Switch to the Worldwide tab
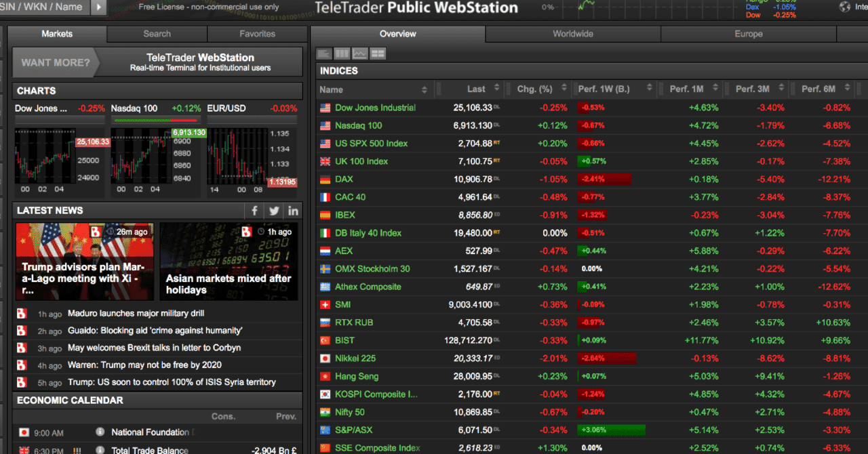 point(573,34)
